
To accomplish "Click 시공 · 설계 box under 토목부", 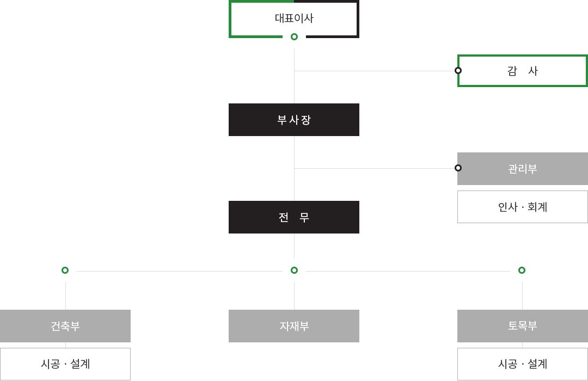I will (x=522, y=364).
